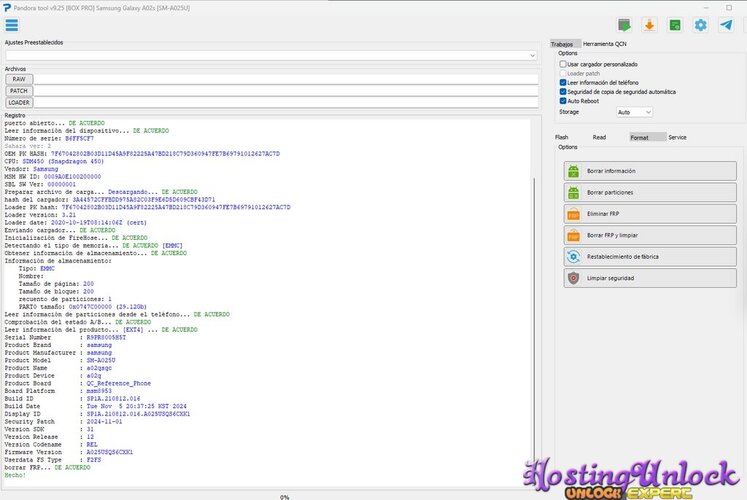
Task: Click the OEM PK HASH log line
Action: click(142, 154)
